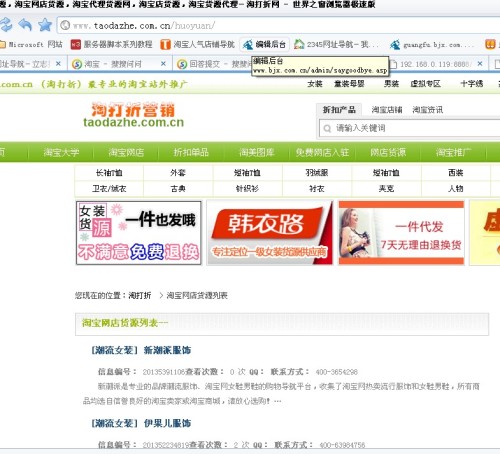Click the 2345 house icon in bookmarks
The width and height of the screenshot is (500, 454).
(299, 44)
